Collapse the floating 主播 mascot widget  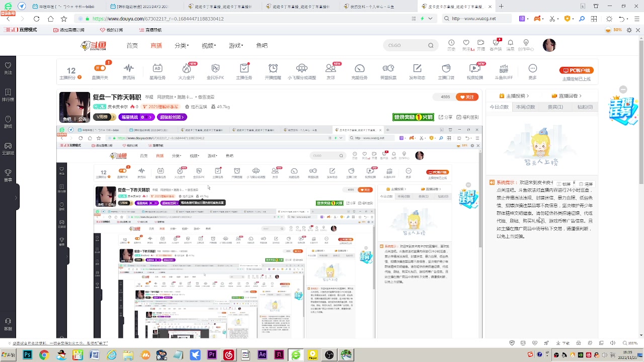623,89
